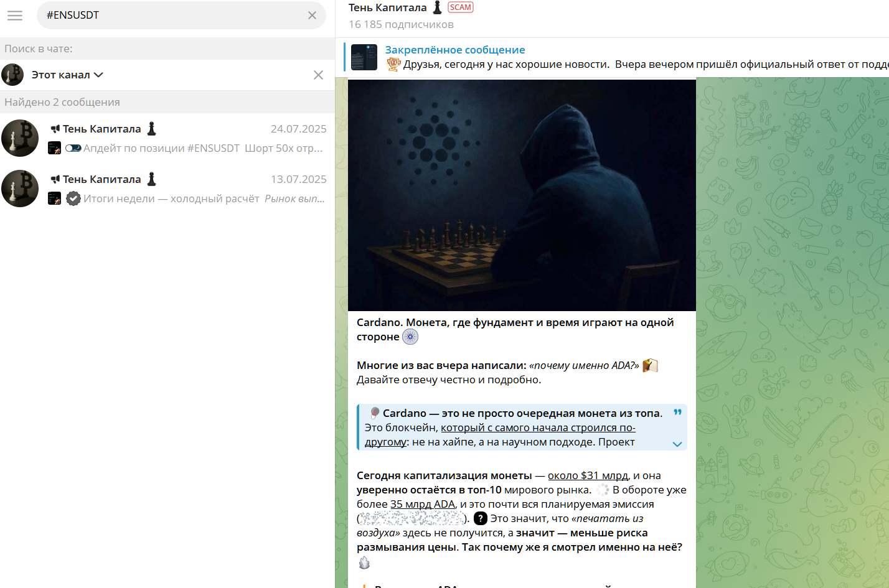Expand the collapsed Cardano quote block
This screenshot has height=588, width=889.
point(677,444)
